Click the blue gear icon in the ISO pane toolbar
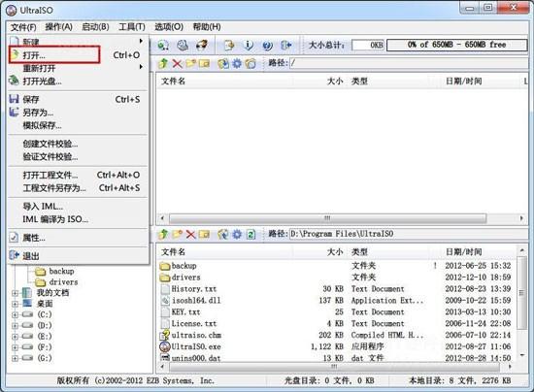Screen dimensions: 534x392 [237, 64]
